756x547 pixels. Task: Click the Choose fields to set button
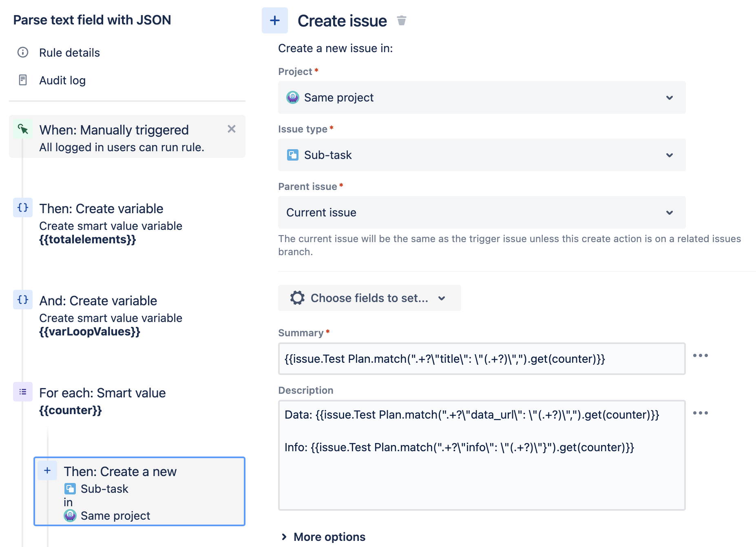(x=369, y=298)
